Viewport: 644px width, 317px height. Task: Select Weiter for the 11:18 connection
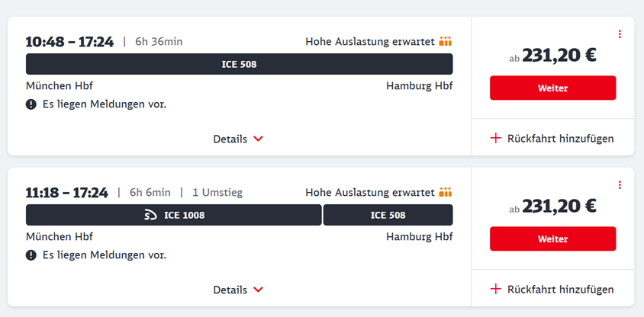(553, 239)
